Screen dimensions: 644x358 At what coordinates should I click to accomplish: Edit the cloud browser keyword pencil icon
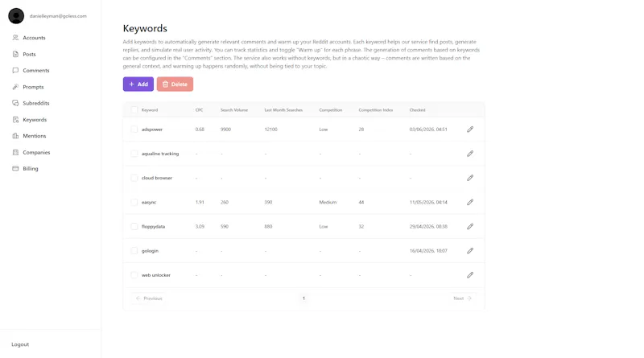tap(470, 178)
